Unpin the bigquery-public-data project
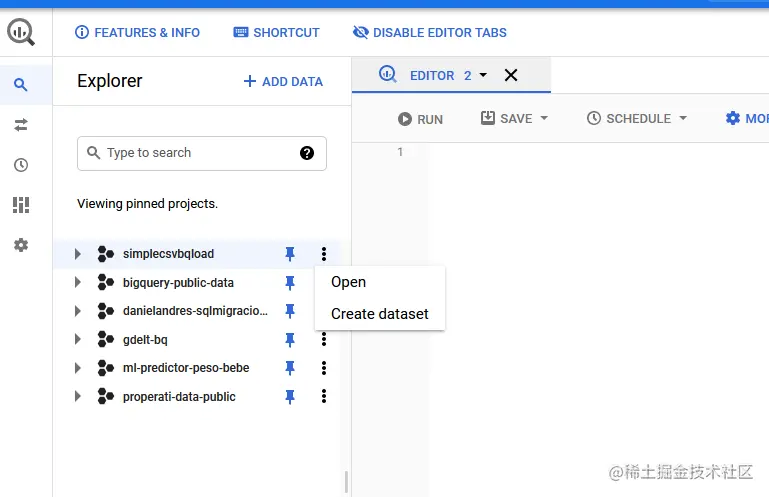This screenshot has height=497, width=769. point(290,283)
